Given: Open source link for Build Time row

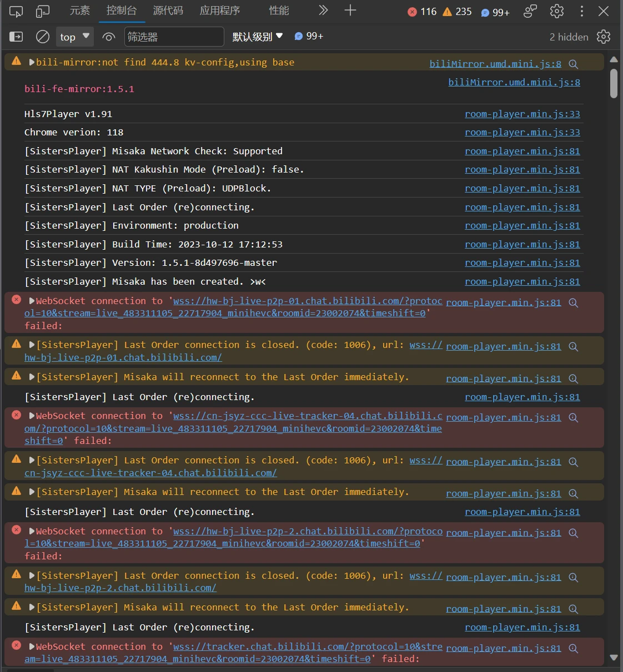Looking at the screenshot, I should click(522, 244).
